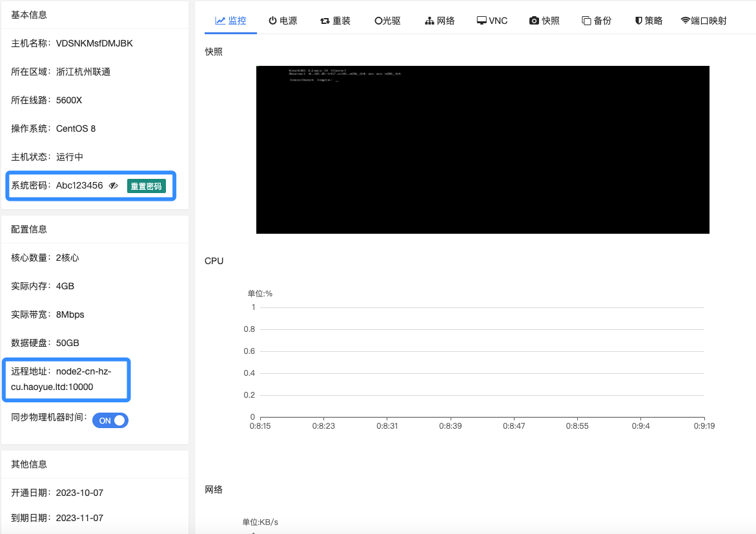Click the disc icon for 光驱
The image size is (756, 534).
pyautogui.click(x=378, y=21)
